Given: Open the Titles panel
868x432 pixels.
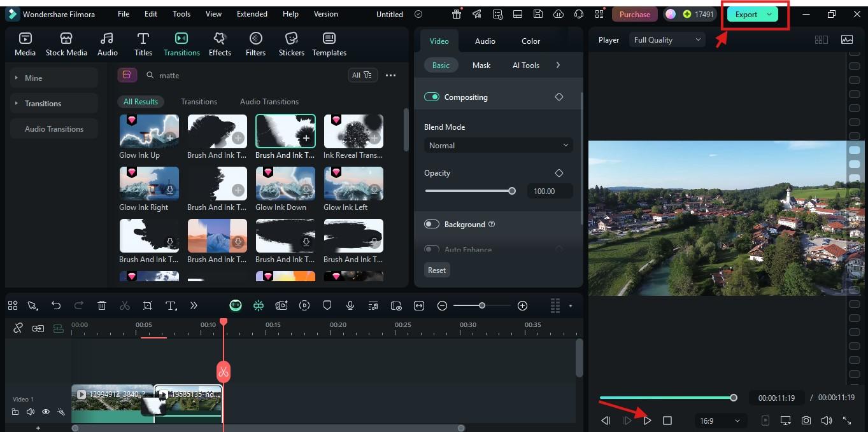Looking at the screenshot, I should tap(143, 45).
